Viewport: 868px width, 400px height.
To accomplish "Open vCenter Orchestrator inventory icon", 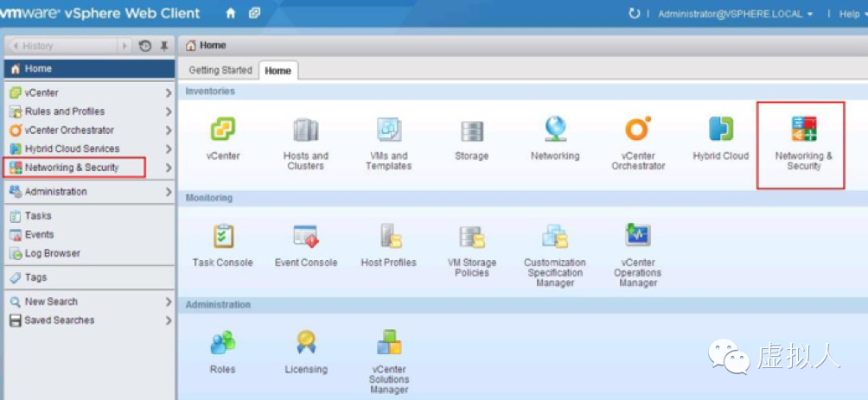I will pos(638,129).
